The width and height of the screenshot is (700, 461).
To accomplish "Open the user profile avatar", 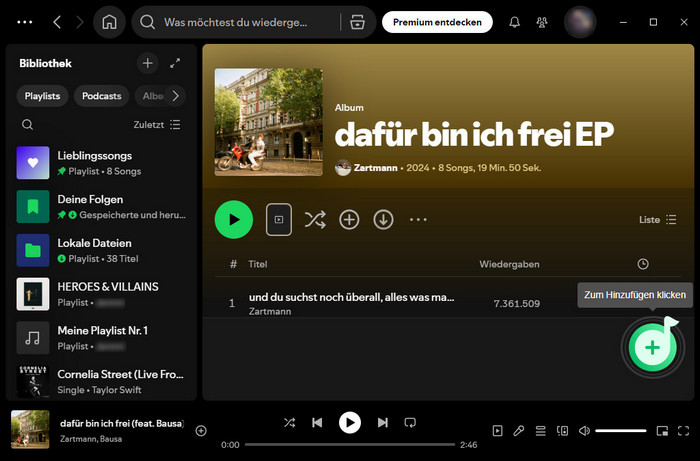I will pyautogui.click(x=580, y=22).
